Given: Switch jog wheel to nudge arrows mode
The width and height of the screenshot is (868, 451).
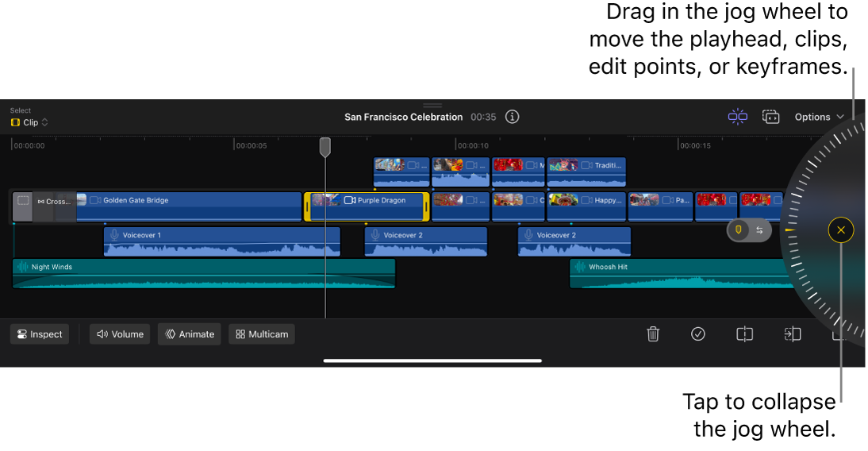Looking at the screenshot, I should [x=759, y=230].
